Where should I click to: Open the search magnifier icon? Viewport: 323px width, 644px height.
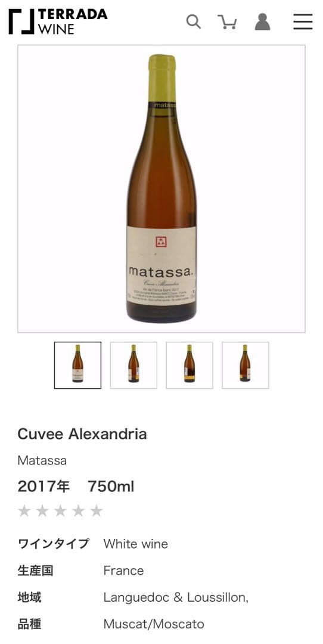(x=193, y=21)
